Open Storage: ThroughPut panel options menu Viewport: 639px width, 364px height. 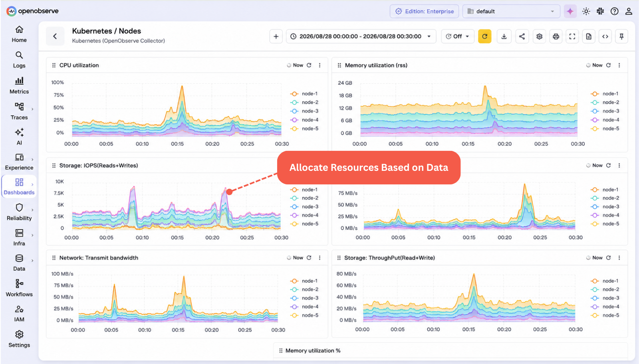619,258
